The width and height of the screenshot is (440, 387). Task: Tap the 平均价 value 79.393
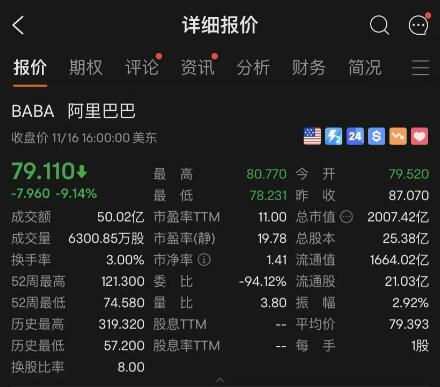409,324
